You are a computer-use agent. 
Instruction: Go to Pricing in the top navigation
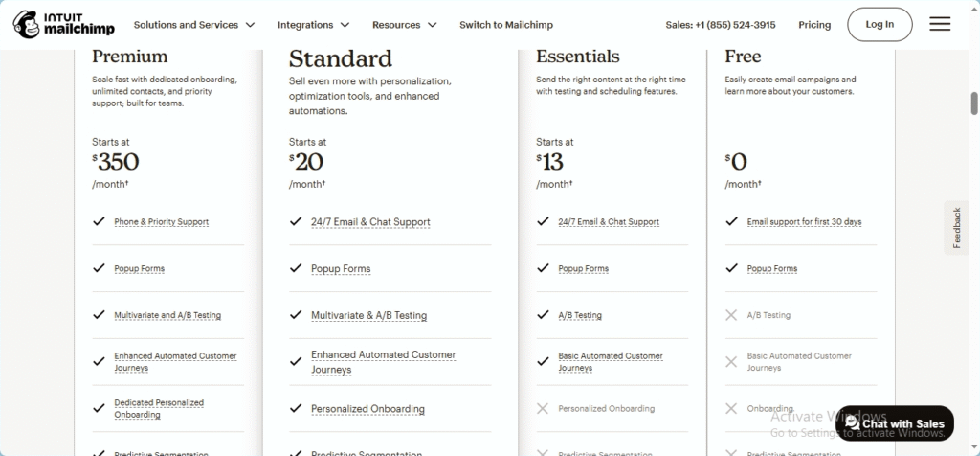[814, 25]
